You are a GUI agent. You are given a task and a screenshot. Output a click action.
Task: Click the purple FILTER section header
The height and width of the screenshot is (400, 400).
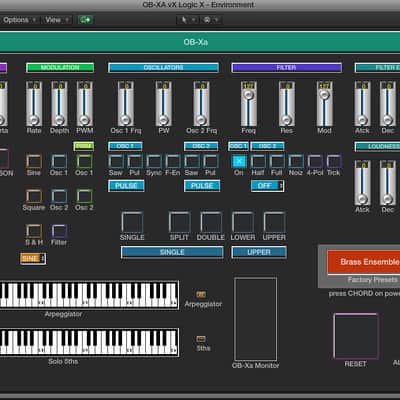287,68
